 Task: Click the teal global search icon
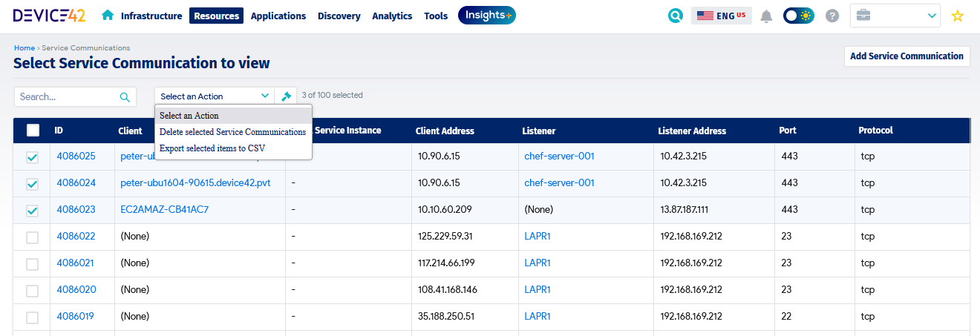[x=675, y=16]
